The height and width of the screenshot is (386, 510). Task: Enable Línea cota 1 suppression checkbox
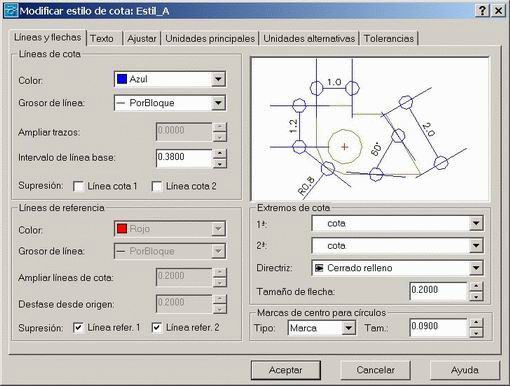tap(78, 186)
